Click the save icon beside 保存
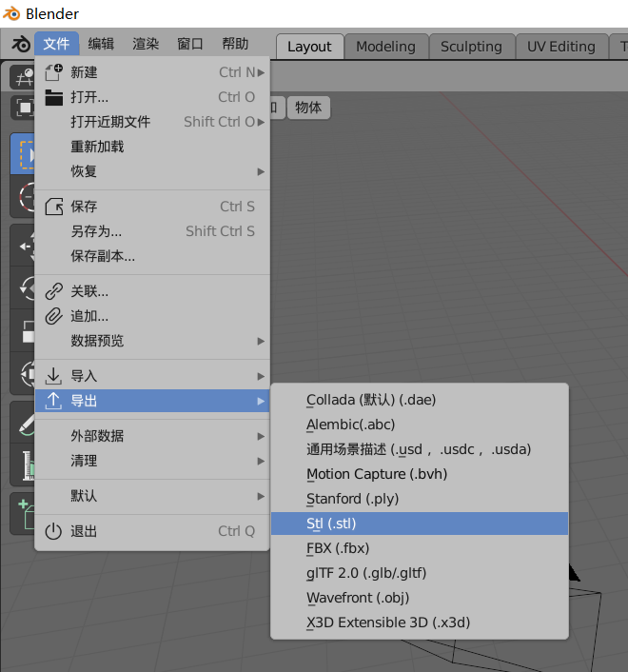 (x=53, y=207)
